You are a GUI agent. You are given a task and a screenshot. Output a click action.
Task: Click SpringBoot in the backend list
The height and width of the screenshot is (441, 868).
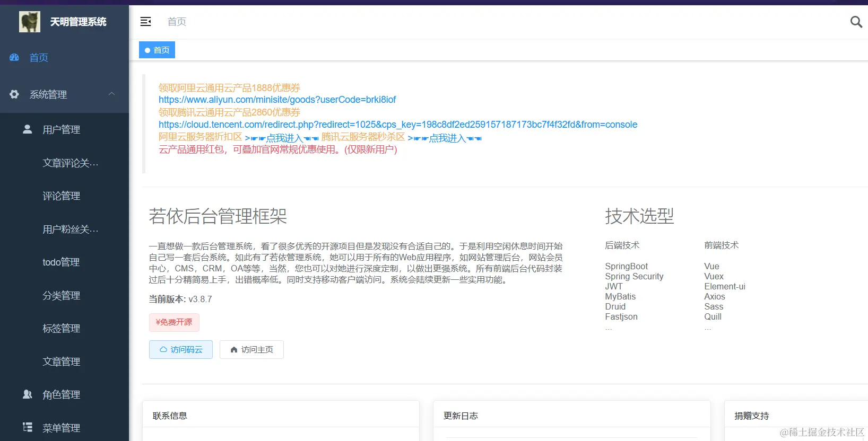[627, 266]
